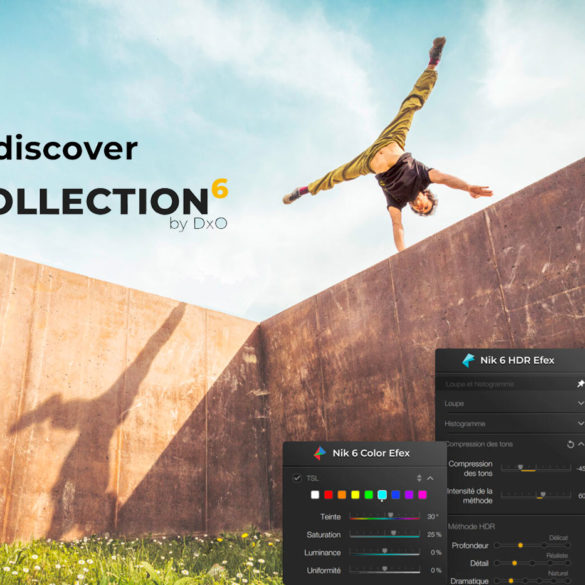Click the TSL filter reorder arrows icon

419,478
